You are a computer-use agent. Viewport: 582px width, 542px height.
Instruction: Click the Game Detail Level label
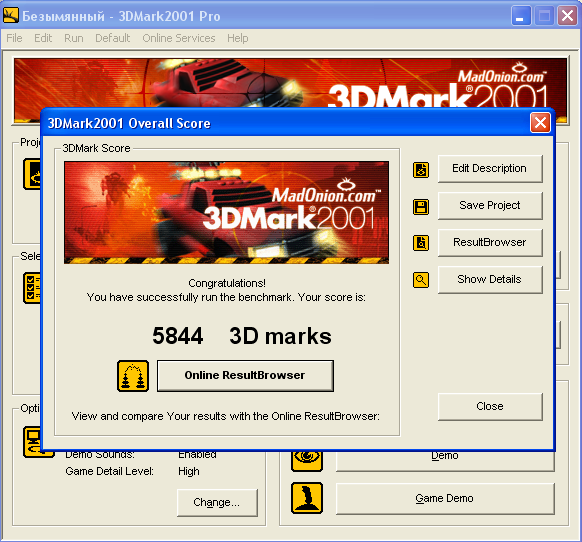109,471
